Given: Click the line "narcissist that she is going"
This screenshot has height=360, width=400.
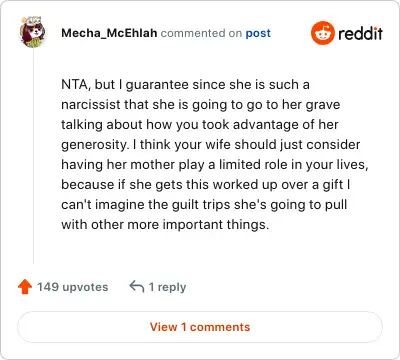Looking at the screenshot, I should [201, 105].
